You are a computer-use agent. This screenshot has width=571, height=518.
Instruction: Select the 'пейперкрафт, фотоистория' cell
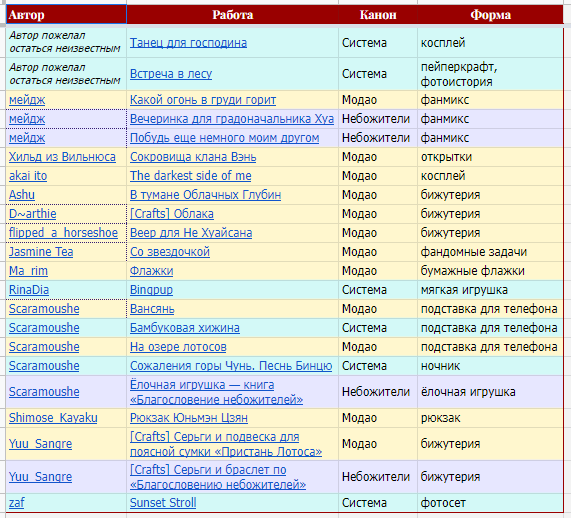tap(490, 74)
